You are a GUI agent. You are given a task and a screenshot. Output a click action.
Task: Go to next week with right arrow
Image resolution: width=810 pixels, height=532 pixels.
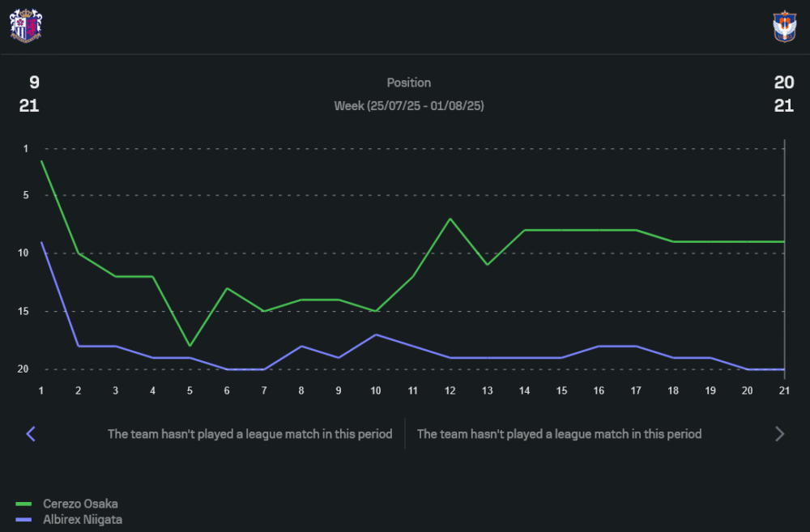779,434
